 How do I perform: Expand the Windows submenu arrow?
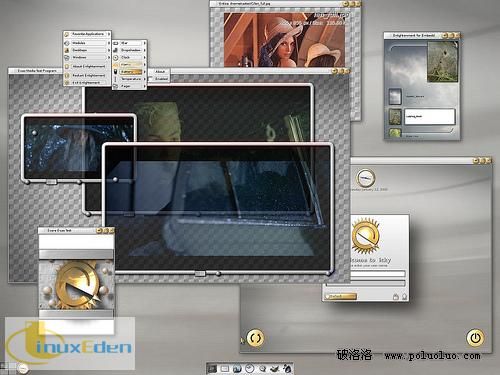(108, 57)
